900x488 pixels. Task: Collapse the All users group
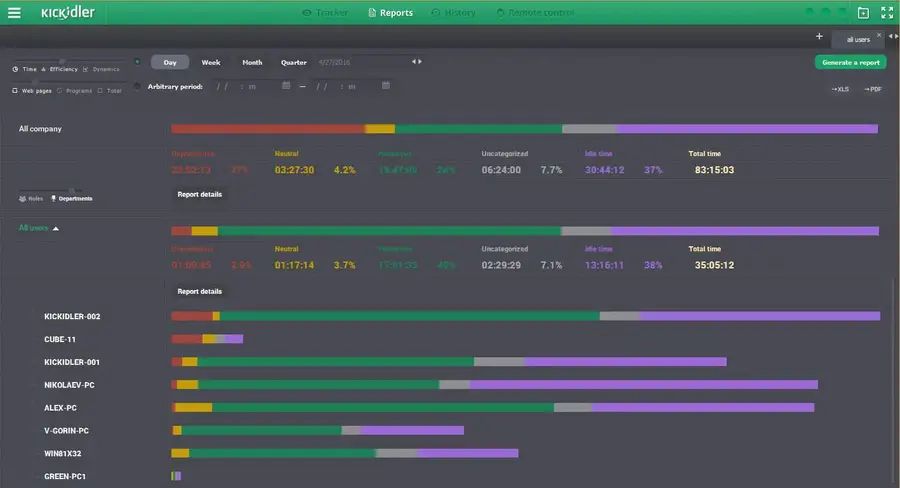tap(56, 228)
